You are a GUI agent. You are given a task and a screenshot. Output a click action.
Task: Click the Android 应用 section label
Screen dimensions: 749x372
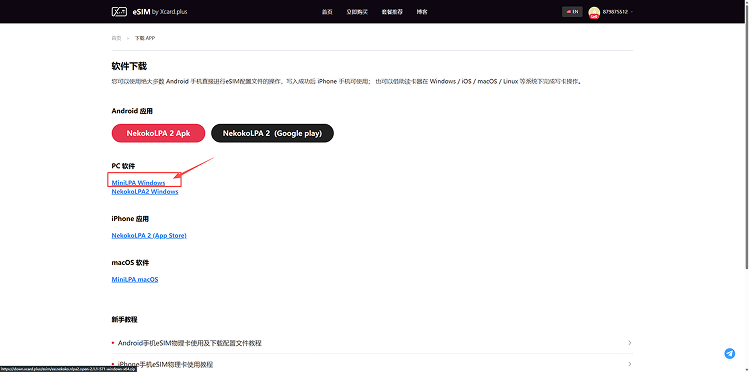click(x=132, y=111)
